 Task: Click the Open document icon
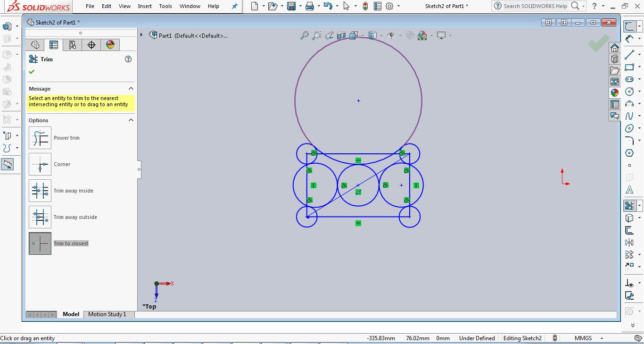pos(272,6)
